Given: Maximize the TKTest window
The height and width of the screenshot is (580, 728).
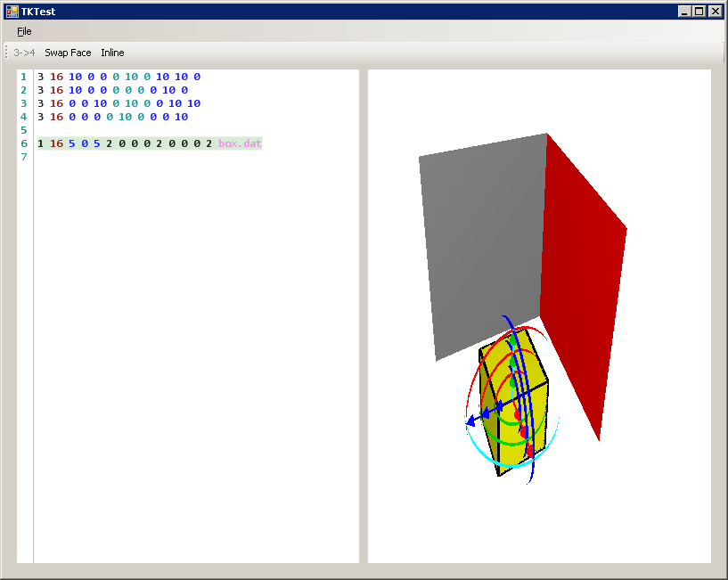Looking at the screenshot, I should [699, 12].
